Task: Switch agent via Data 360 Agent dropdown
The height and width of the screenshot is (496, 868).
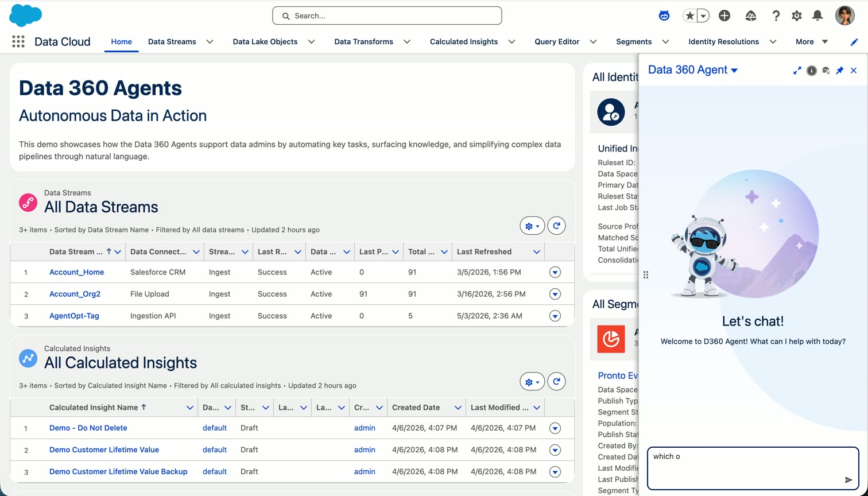Action: pos(693,70)
